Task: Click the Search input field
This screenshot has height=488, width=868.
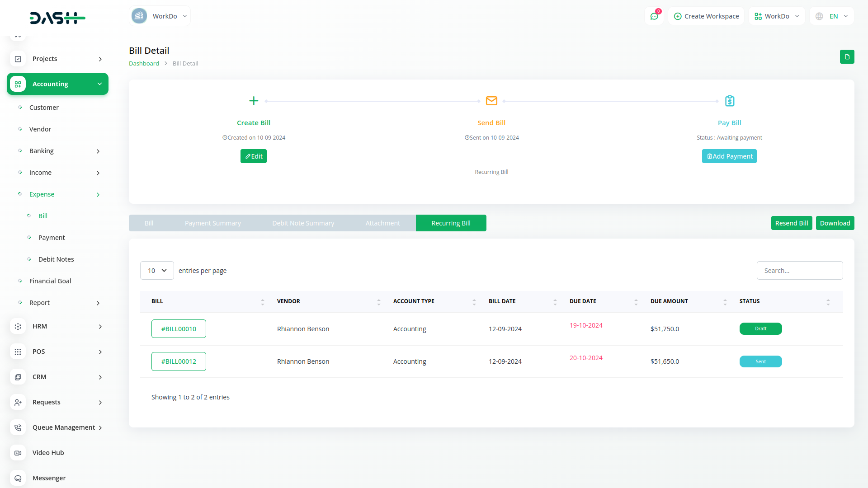Action: tap(799, 271)
